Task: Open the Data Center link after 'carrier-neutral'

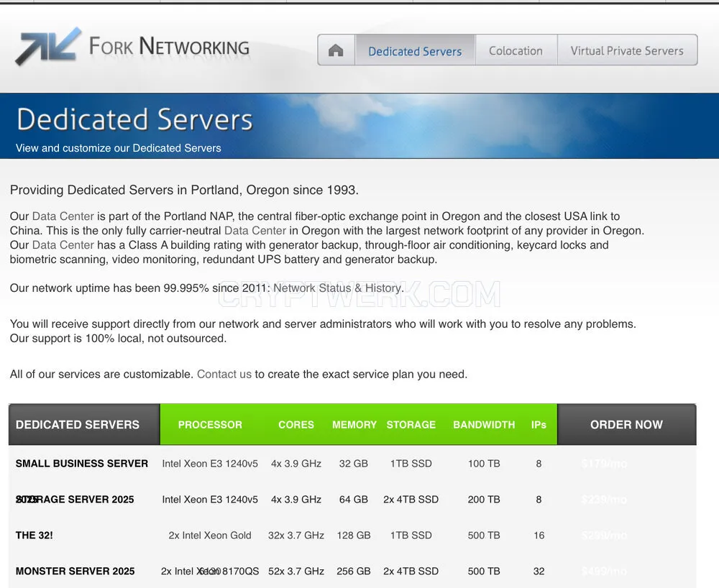Action: pyautogui.click(x=255, y=231)
